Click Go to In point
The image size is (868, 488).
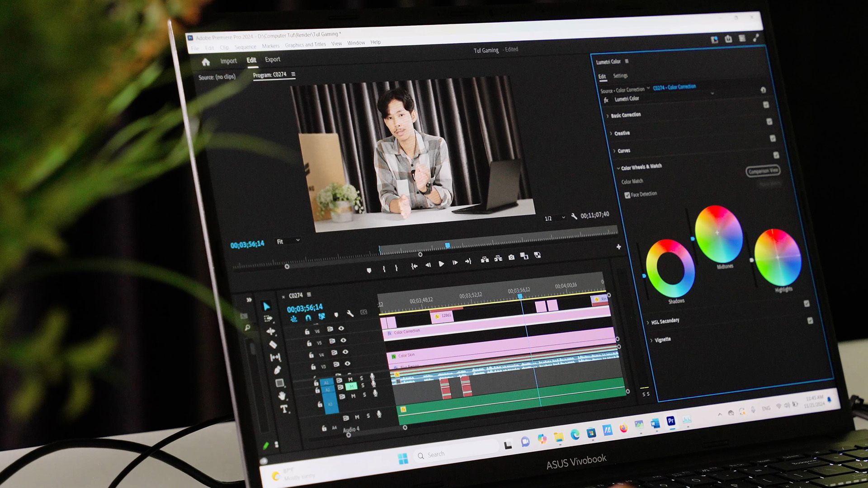pyautogui.click(x=414, y=267)
